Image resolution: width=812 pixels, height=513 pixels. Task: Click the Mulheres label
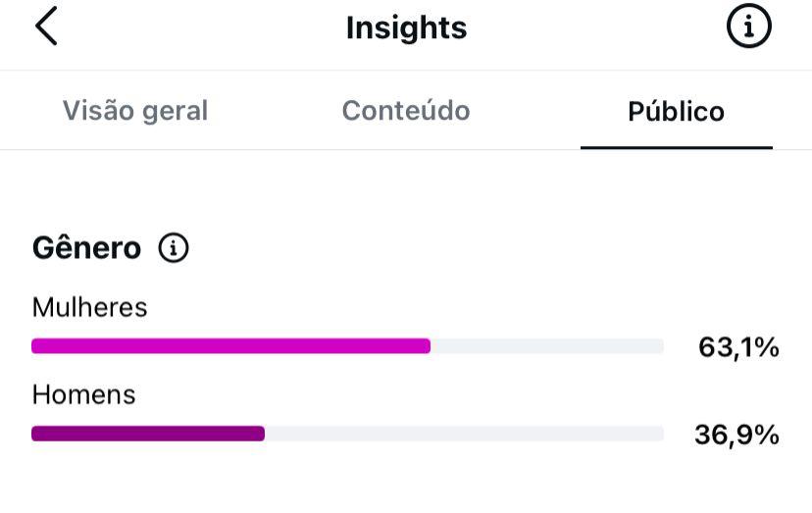[x=89, y=307]
